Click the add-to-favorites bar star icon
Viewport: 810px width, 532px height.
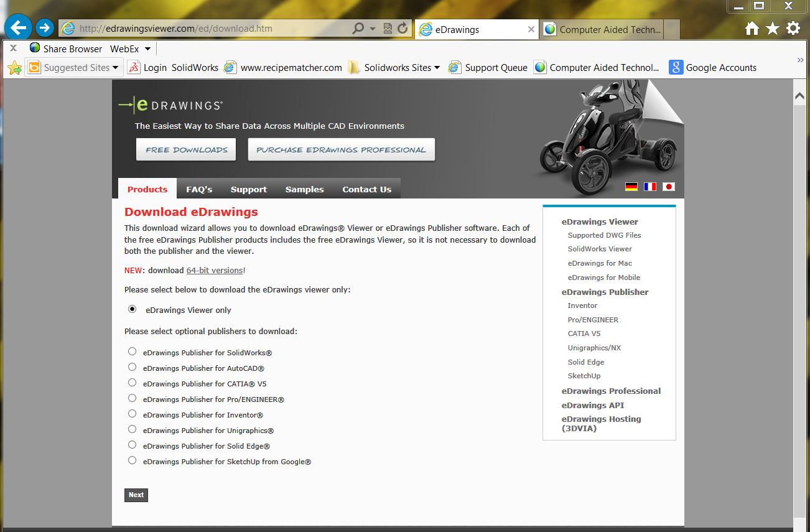14,68
